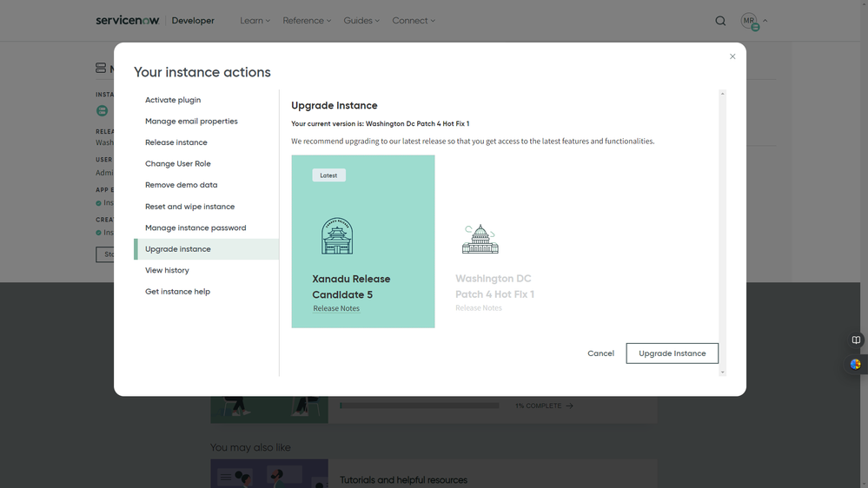Choose Reset and wipe instance
This screenshot has width=868, height=488.
189,207
